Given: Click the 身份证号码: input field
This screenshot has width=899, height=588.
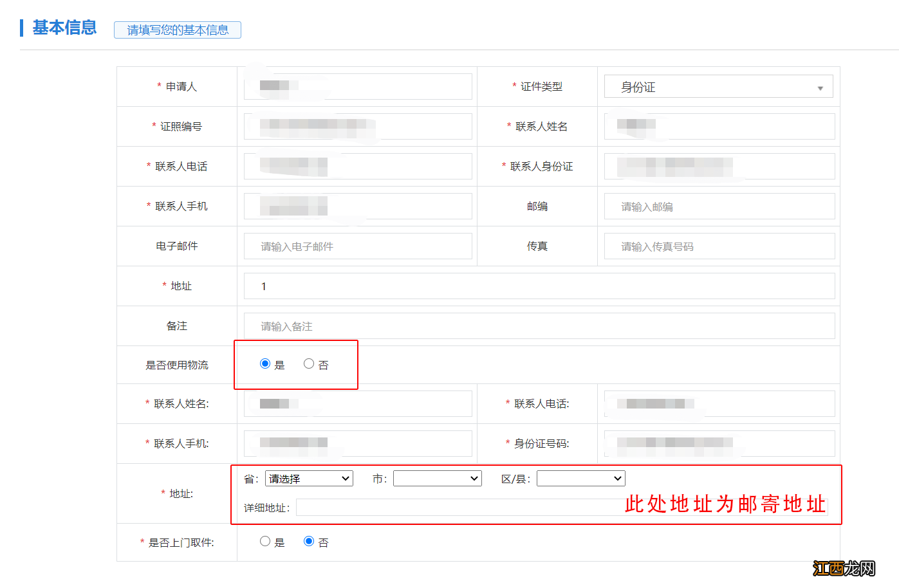Looking at the screenshot, I should click(719, 443).
